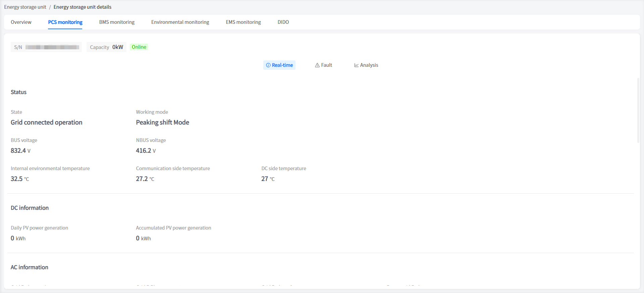The width and height of the screenshot is (644, 293).
Task: Click the Fault warning triangle icon
Action: (x=317, y=65)
